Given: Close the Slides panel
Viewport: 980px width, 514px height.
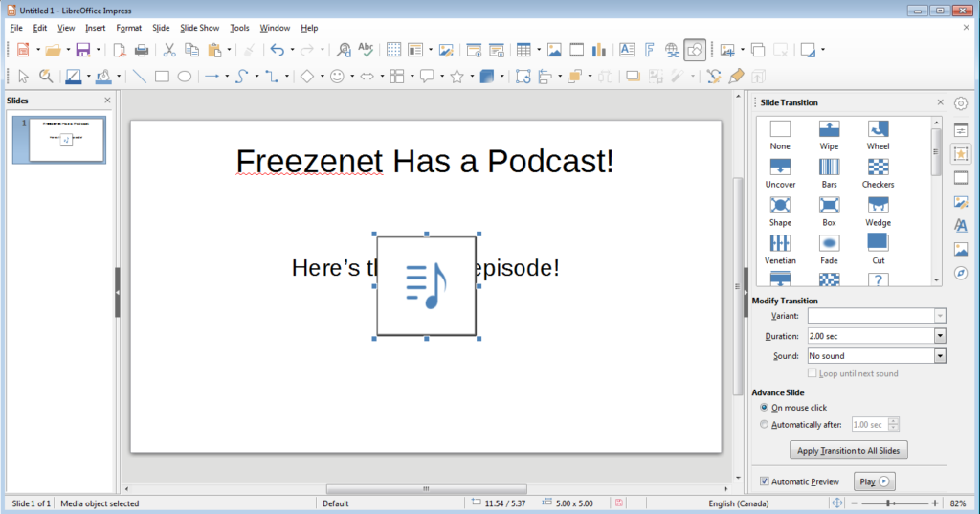Looking at the screenshot, I should [107, 101].
